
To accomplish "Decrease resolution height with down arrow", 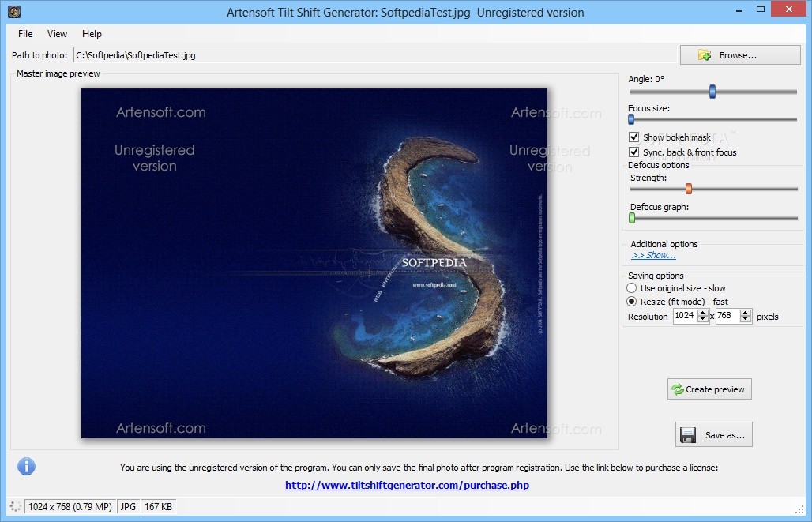I will (x=745, y=320).
